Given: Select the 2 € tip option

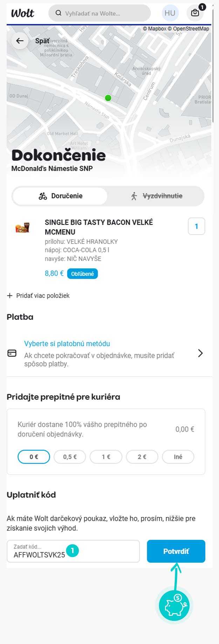Looking at the screenshot, I should point(142,457).
